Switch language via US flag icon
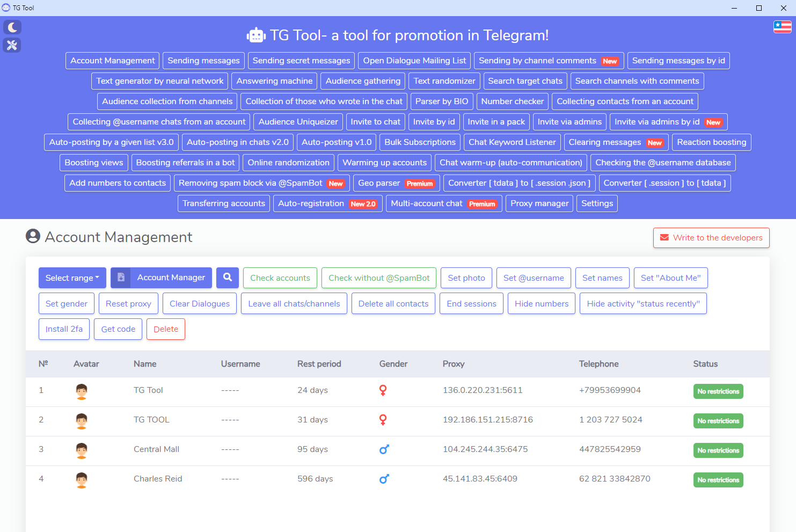The height and width of the screenshot is (532, 796). coord(782,26)
